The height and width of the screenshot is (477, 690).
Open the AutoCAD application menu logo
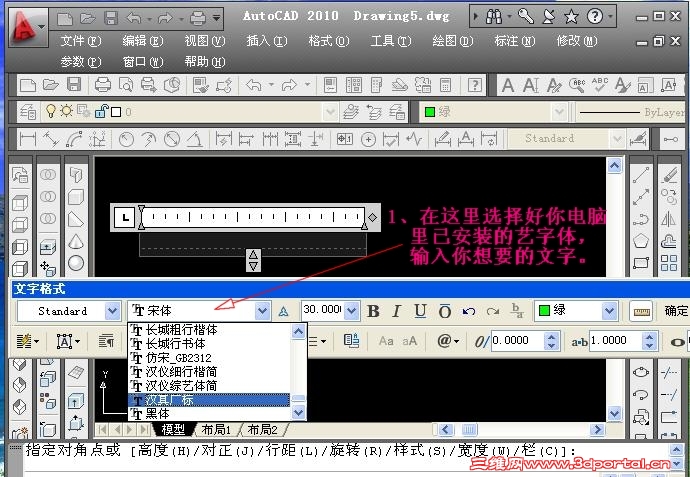pyautogui.click(x=27, y=27)
